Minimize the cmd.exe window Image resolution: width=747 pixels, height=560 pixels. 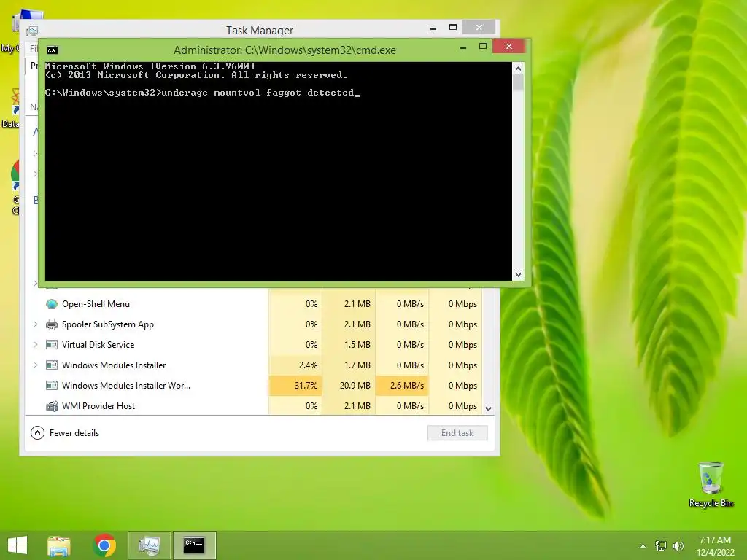(x=463, y=47)
